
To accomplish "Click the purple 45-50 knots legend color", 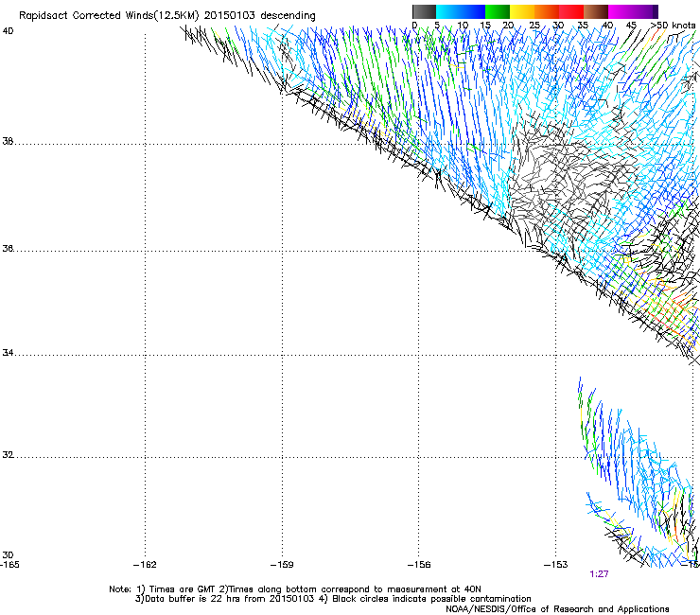I will coord(645,11).
